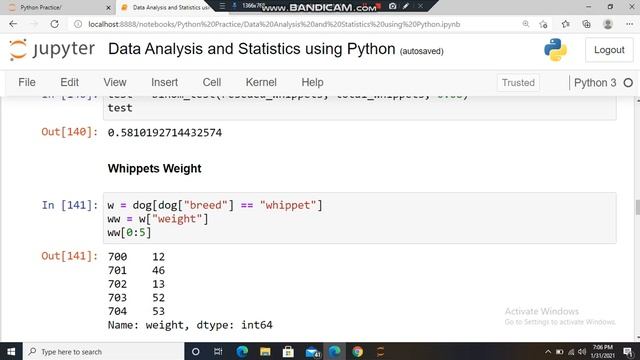This screenshot has width=640, height=360.
Task: Open the Cell menu
Action: (212, 82)
